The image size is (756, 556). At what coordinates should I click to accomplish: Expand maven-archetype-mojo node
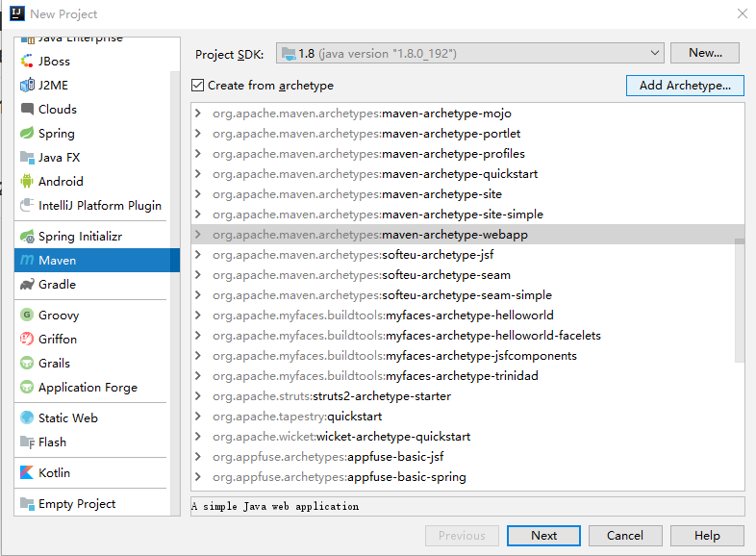point(198,114)
